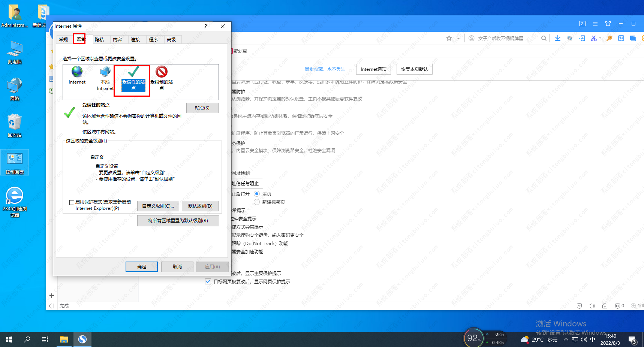The width and height of the screenshot is (644, 347).
Task: Click the taskbar search magnifier
Action: click(x=27, y=340)
